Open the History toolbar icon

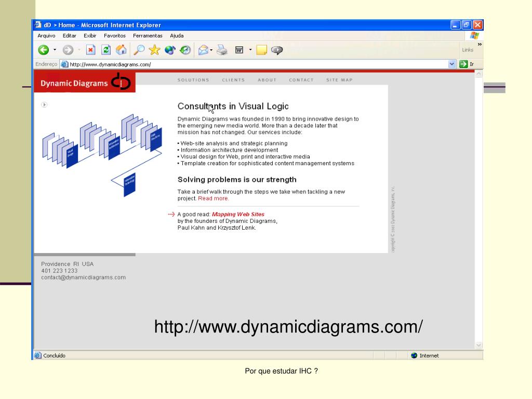(x=185, y=50)
